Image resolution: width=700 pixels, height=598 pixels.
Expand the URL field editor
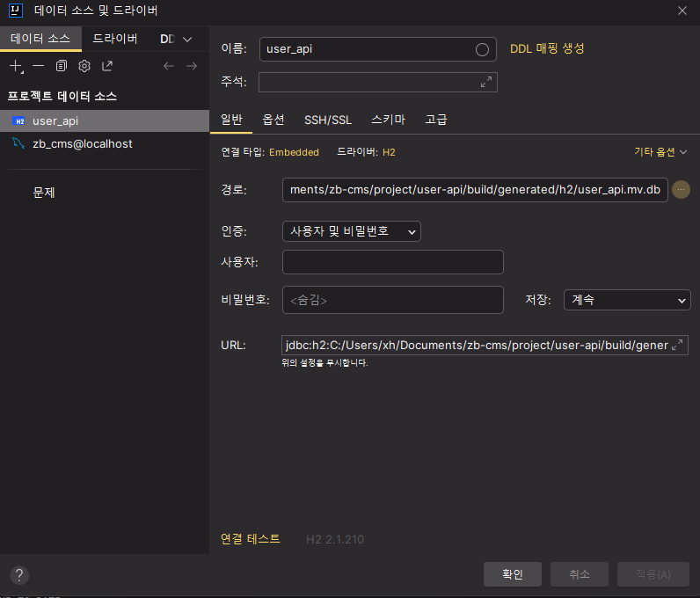(677, 345)
